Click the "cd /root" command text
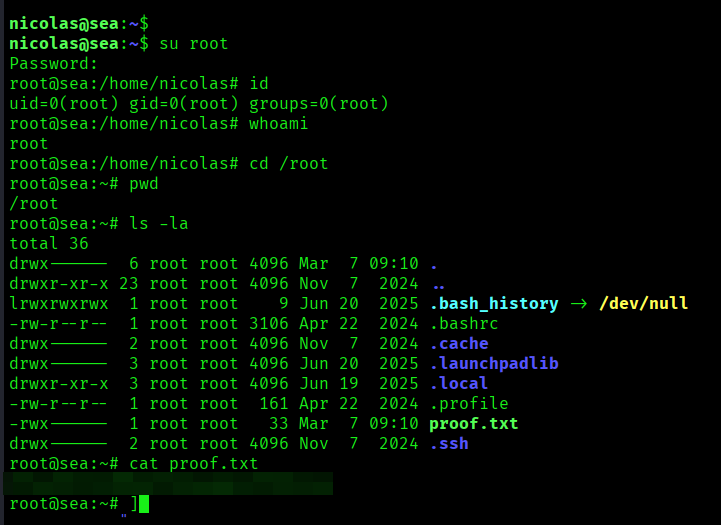 pos(288,163)
